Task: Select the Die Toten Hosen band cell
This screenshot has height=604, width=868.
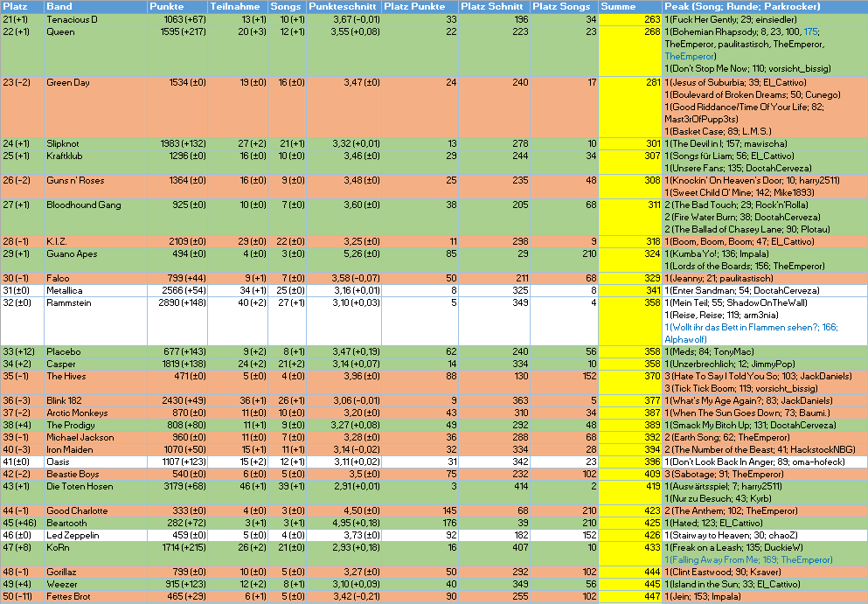Action: point(96,491)
